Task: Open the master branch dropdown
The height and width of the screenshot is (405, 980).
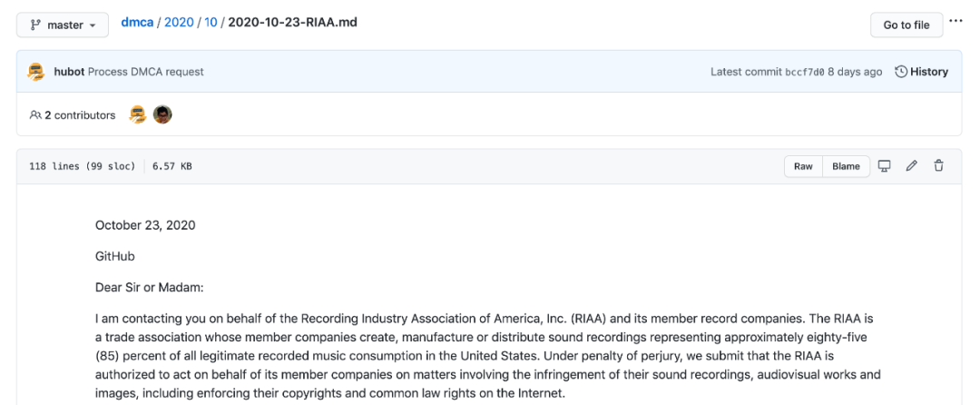Action: coord(63,25)
